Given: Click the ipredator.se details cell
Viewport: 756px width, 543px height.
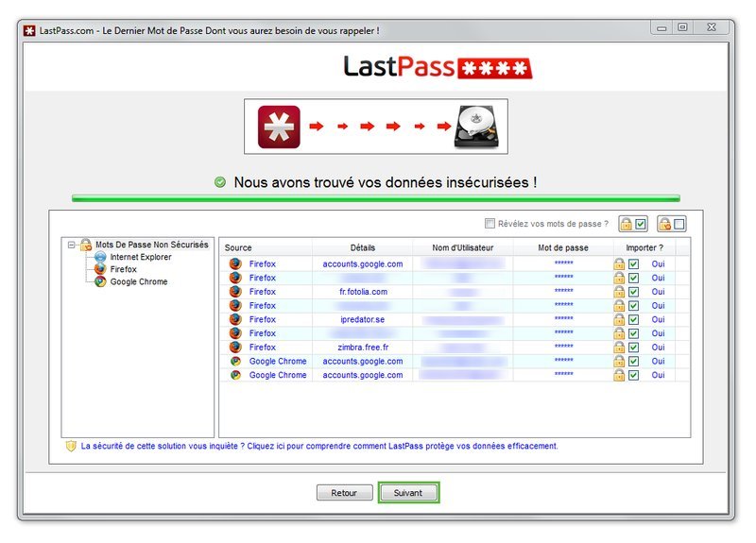Looking at the screenshot, I should 363,319.
